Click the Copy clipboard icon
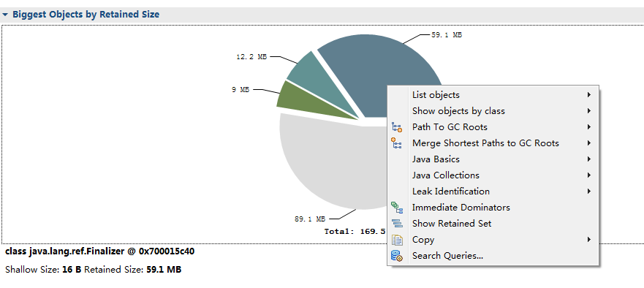Image resolution: width=644 pixels, height=288 pixels. (397, 240)
